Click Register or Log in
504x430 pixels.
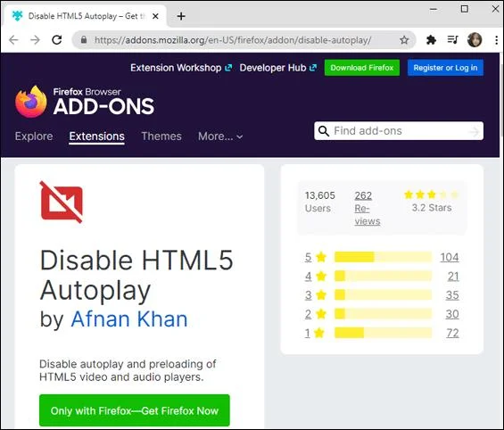click(445, 68)
